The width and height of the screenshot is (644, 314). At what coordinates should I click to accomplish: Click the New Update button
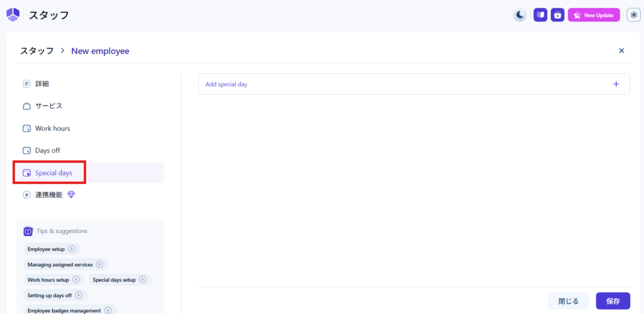pyautogui.click(x=594, y=15)
